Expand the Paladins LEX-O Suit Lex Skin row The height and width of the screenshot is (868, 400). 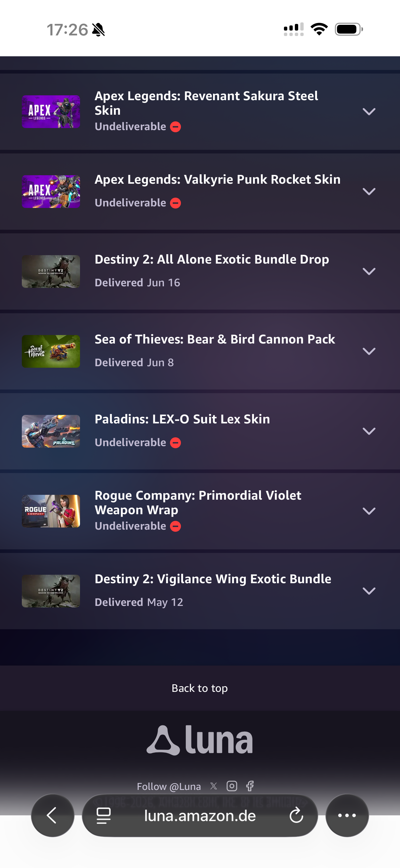[x=369, y=431]
